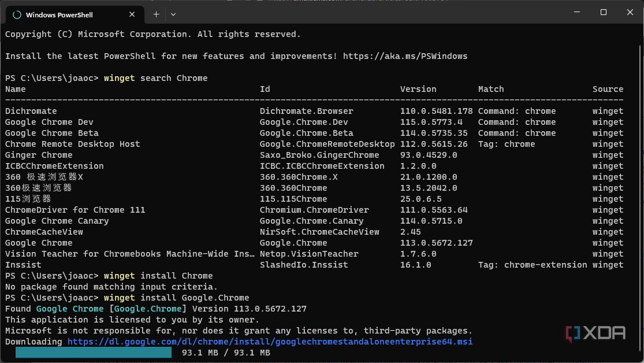Click the 'winget install Chrome' command line
The height and width of the screenshot is (363, 644).
(158, 276)
